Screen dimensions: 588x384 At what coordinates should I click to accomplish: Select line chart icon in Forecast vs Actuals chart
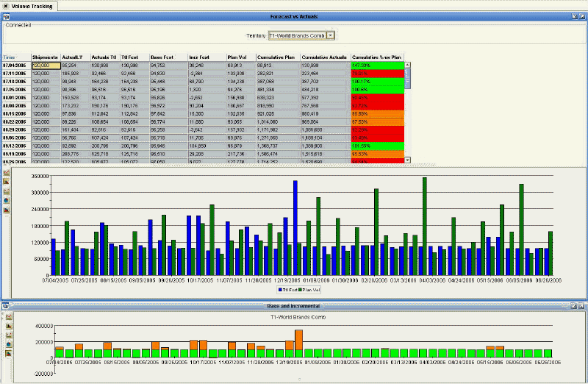(7, 172)
